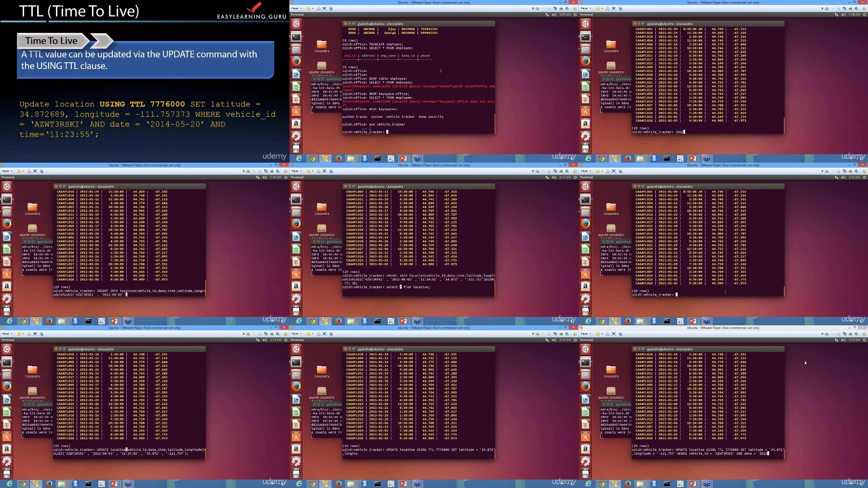The width and height of the screenshot is (868, 488).
Task: Open Player menu in the 5:14 AM frame
Action: (x=297, y=334)
